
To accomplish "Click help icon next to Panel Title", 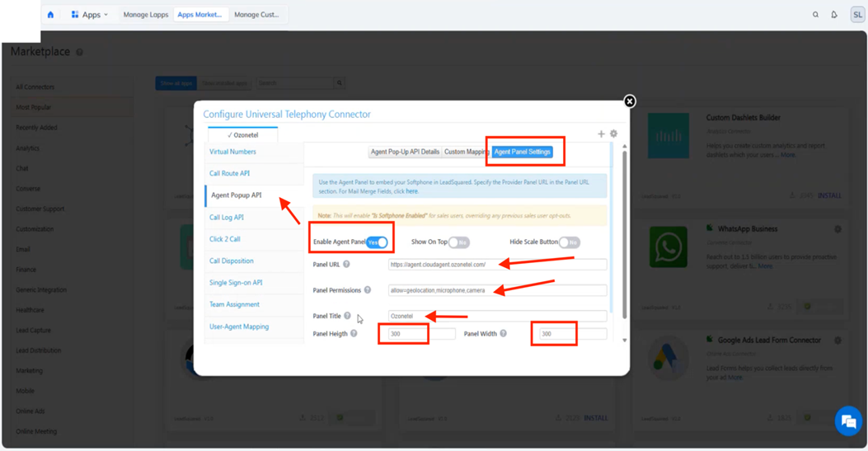I will [347, 316].
